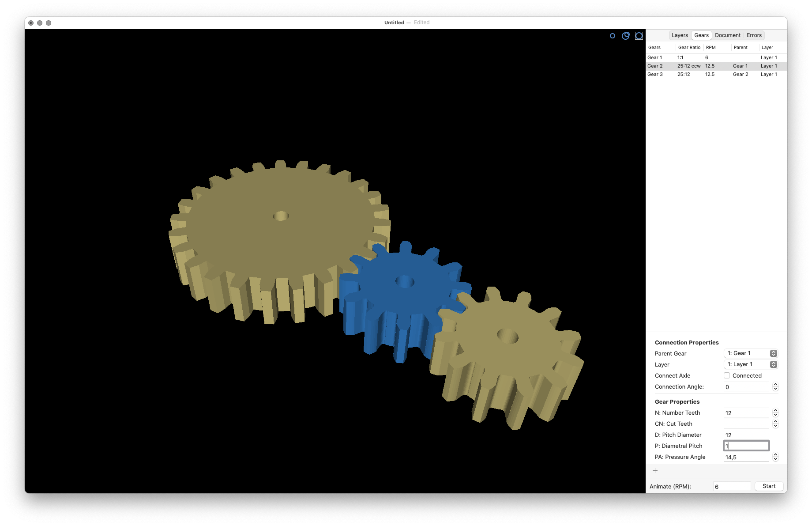
Task: Open the Parent Gear dropdown
Action: tap(751, 353)
